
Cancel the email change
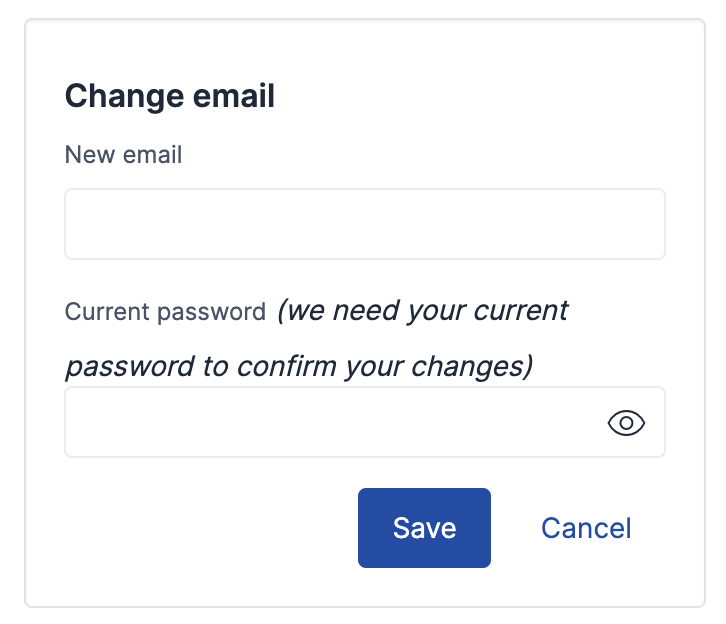click(586, 528)
